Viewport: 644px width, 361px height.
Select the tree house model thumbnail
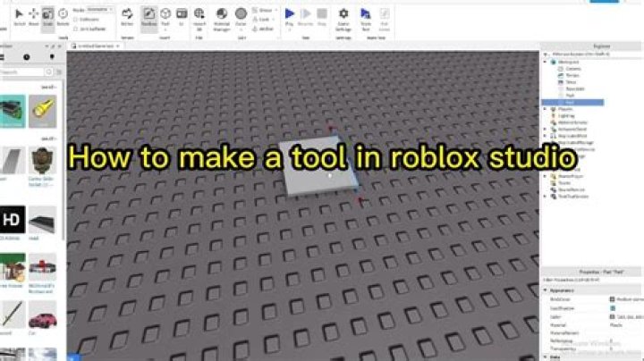[x=13, y=267]
